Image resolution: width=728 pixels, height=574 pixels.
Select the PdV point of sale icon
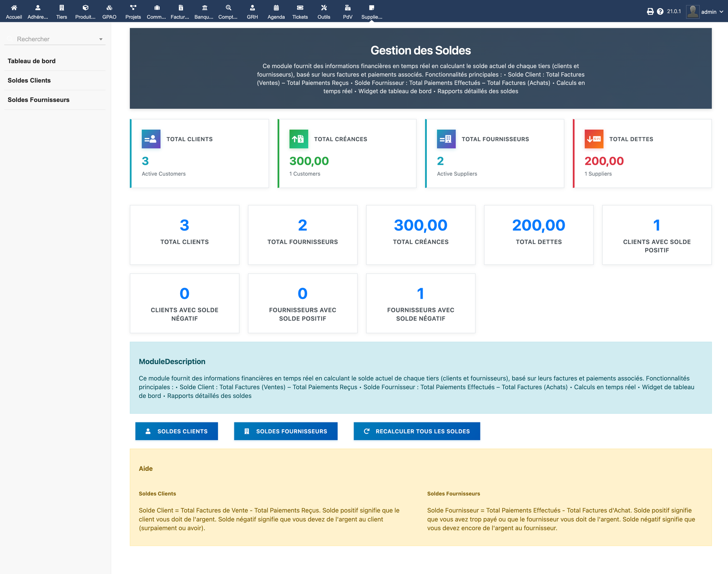tap(347, 11)
